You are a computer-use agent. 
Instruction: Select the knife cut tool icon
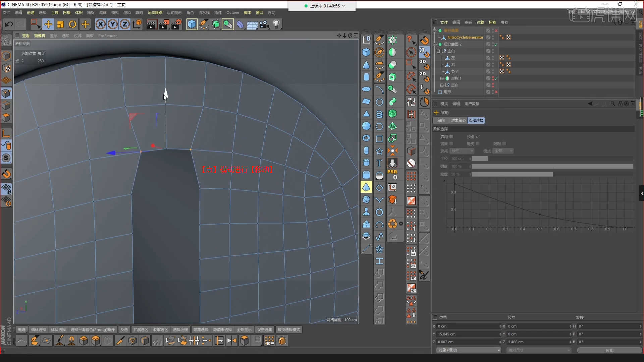[120, 341]
